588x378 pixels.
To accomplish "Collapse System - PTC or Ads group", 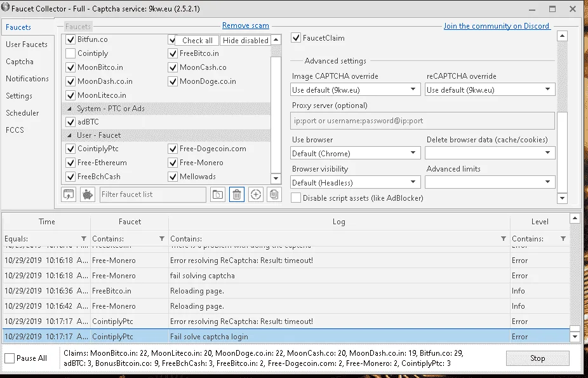I will (70, 109).
